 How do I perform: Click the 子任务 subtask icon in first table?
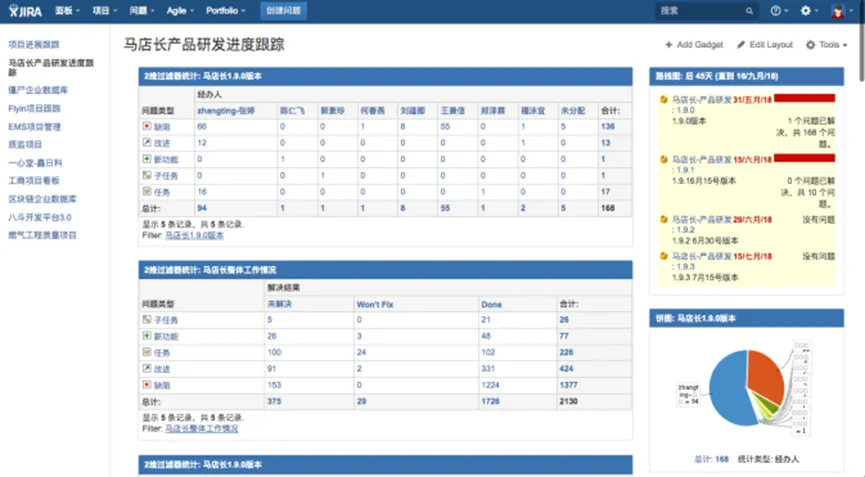147,175
